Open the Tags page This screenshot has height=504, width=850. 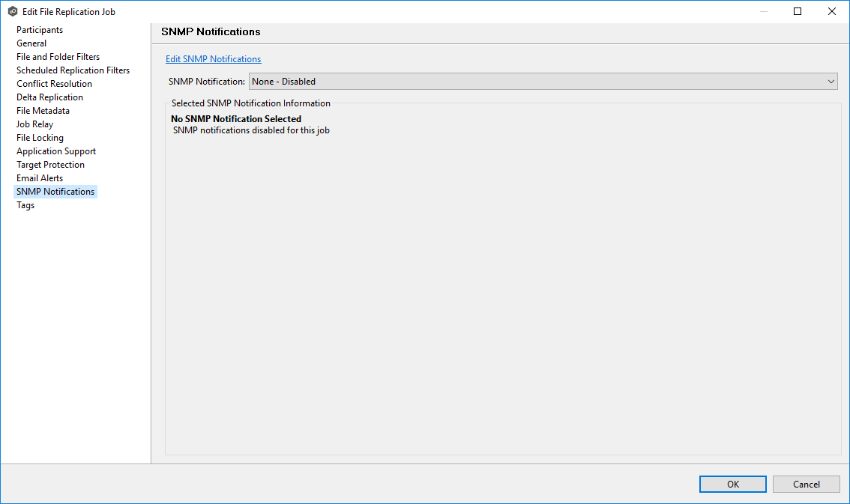tap(25, 205)
